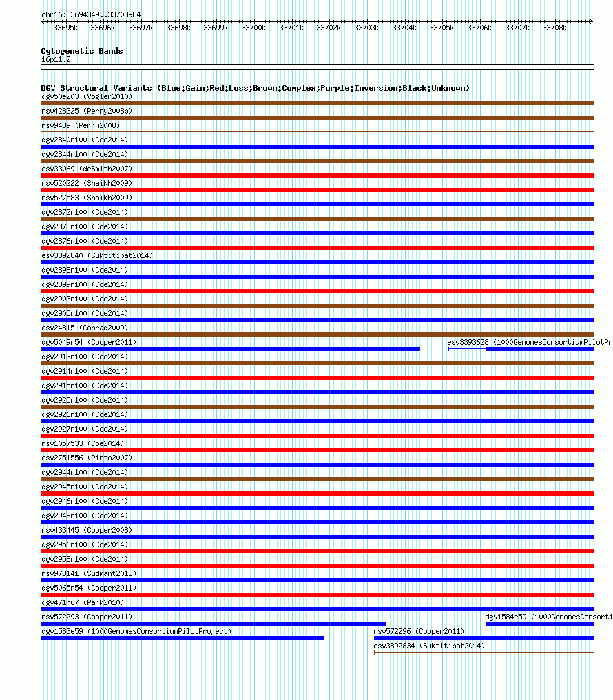The width and height of the screenshot is (613, 700).
Task: Click the dgv2914n100 (Coe2014) label
Action: 85,371
